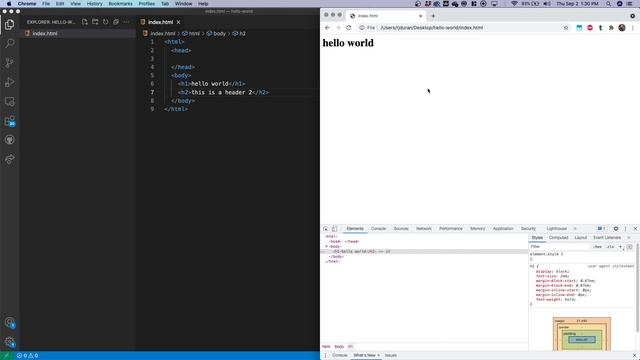Switch to Event Listeners tab
The height and width of the screenshot is (360, 640).
pyautogui.click(x=607, y=238)
